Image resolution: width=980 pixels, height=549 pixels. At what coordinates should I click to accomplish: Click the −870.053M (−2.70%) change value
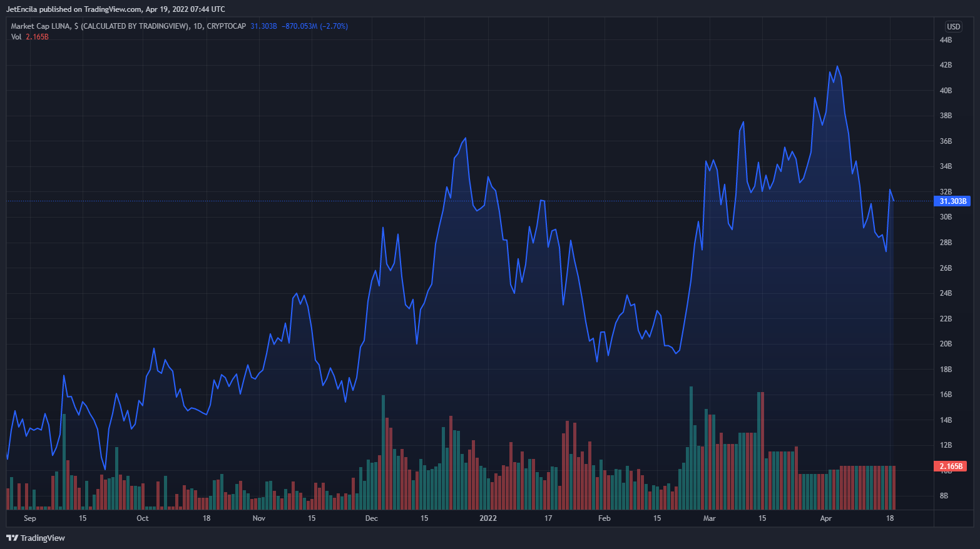coord(315,26)
